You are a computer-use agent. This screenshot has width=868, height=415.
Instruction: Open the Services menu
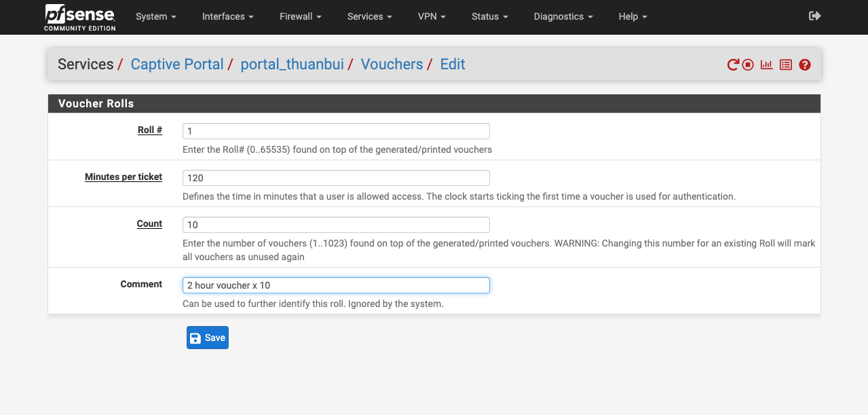[369, 16]
